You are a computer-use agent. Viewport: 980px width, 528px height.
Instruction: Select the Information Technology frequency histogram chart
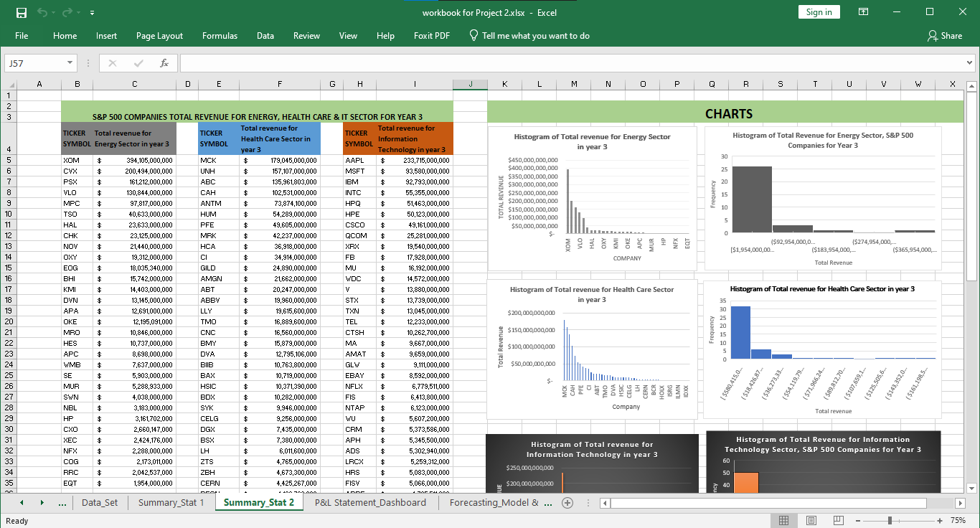(x=823, y=462)
